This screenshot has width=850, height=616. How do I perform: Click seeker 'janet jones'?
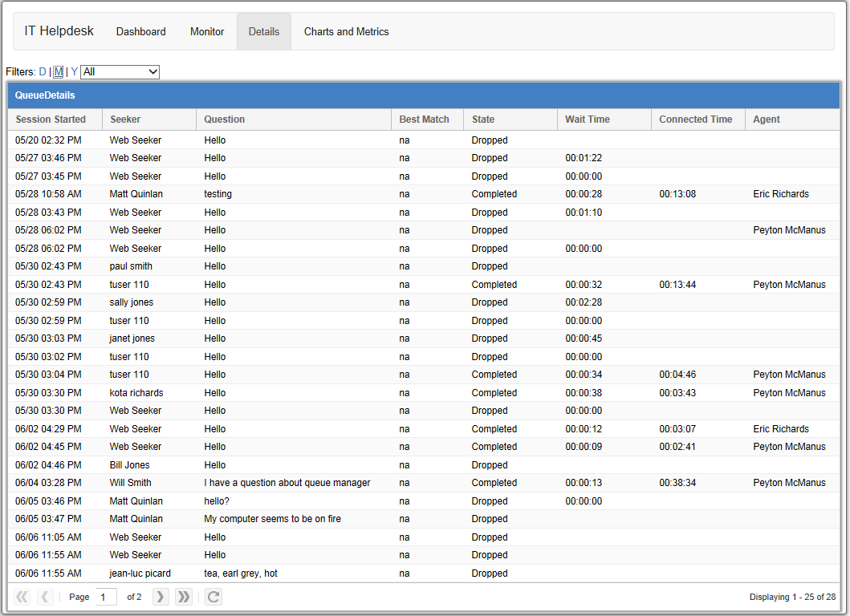tap(132, 338)
